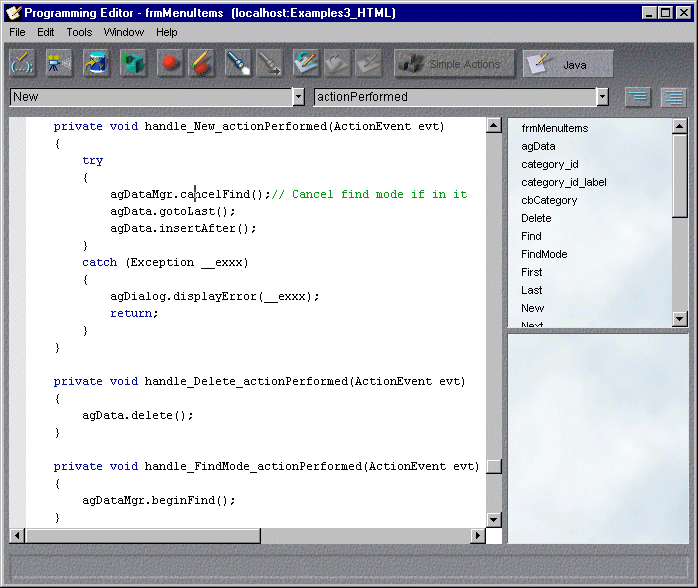This screenshot has width=698, height=588.
Task: Click the code editor scroll-left arrow
Action: [17, 535]
